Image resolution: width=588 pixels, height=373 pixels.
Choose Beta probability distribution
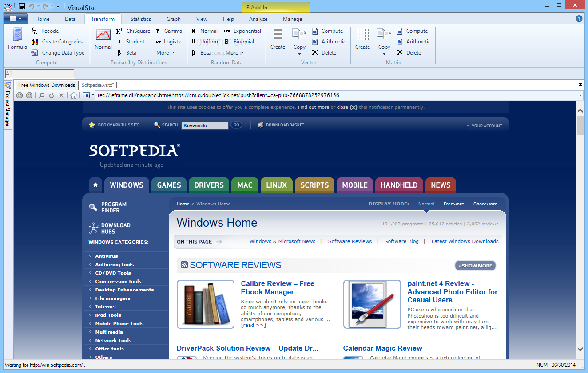127,53
